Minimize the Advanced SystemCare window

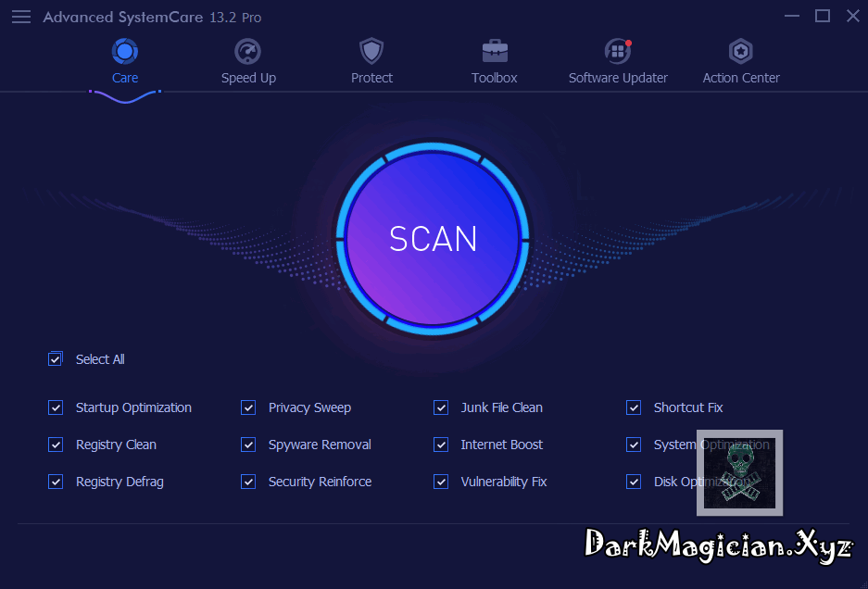(792, 16)
